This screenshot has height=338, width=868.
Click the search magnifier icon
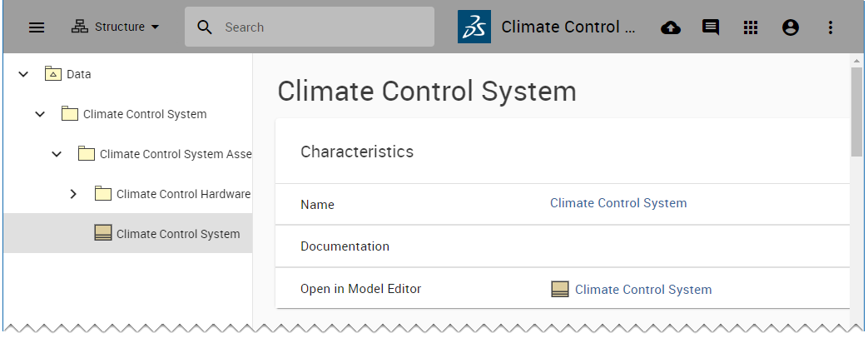pos(205,27)
